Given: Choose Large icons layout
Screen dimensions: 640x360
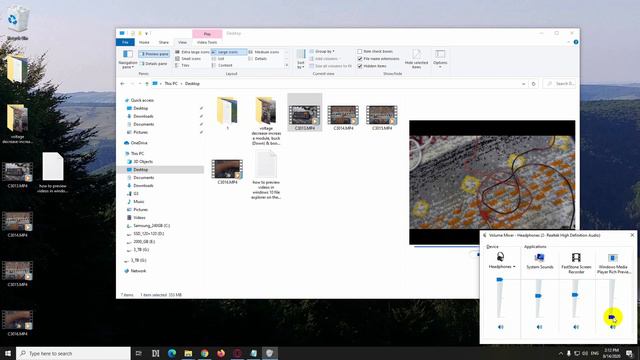Looking at the screenshot, I should pos(229,52).
